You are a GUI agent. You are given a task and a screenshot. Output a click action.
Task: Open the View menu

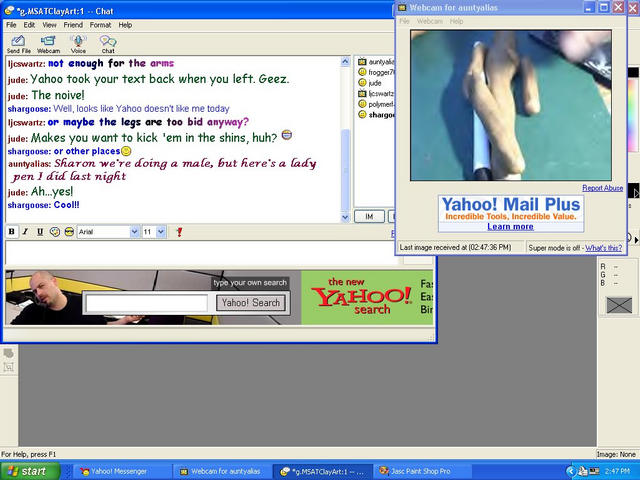49,25
